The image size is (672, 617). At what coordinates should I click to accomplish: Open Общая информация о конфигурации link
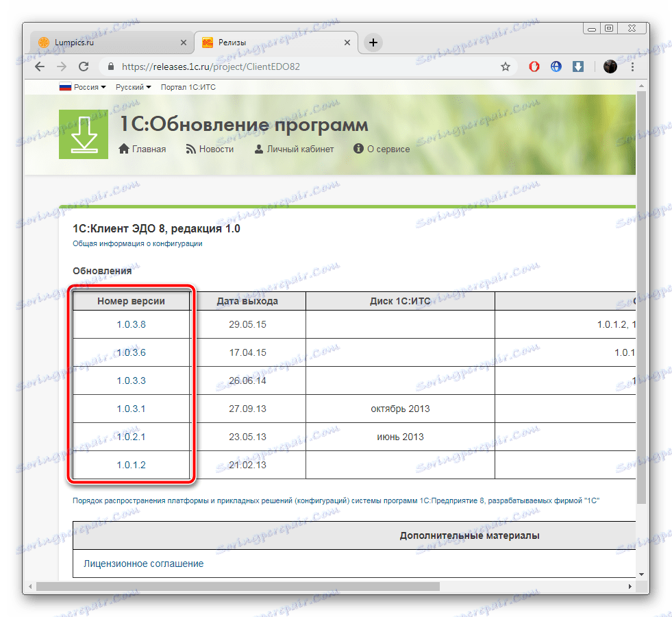point(137,243)
